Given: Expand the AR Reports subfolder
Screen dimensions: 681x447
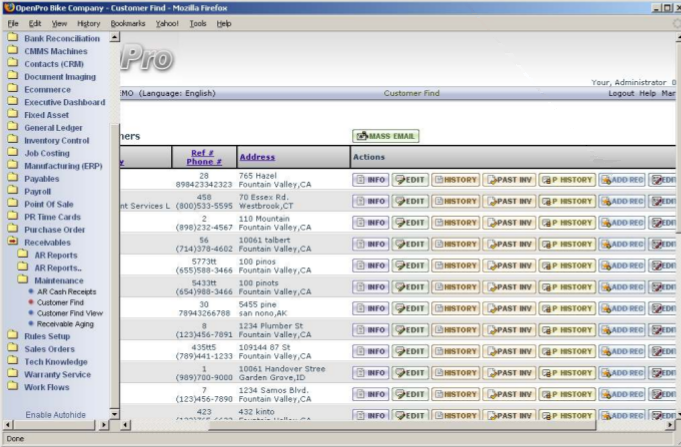Looking at the screenshot, I should [55, 255].
